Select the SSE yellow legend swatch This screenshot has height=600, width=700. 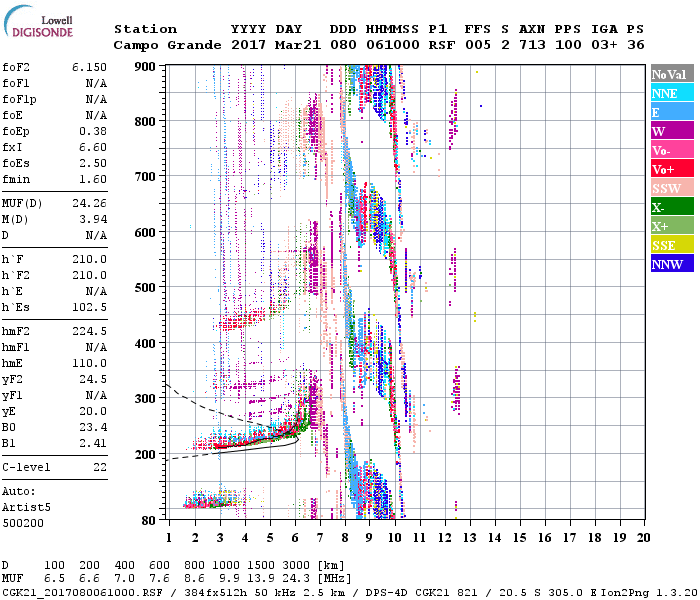pos(670,245)
